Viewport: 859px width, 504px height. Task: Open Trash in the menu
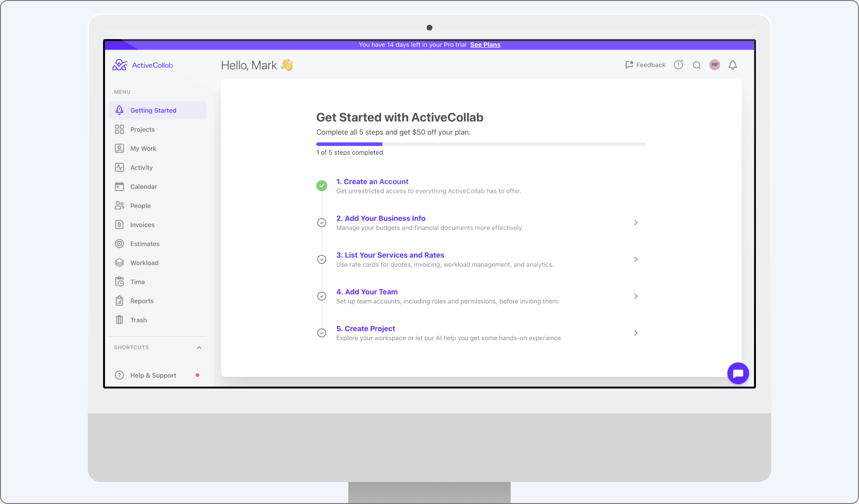point(157,320)
